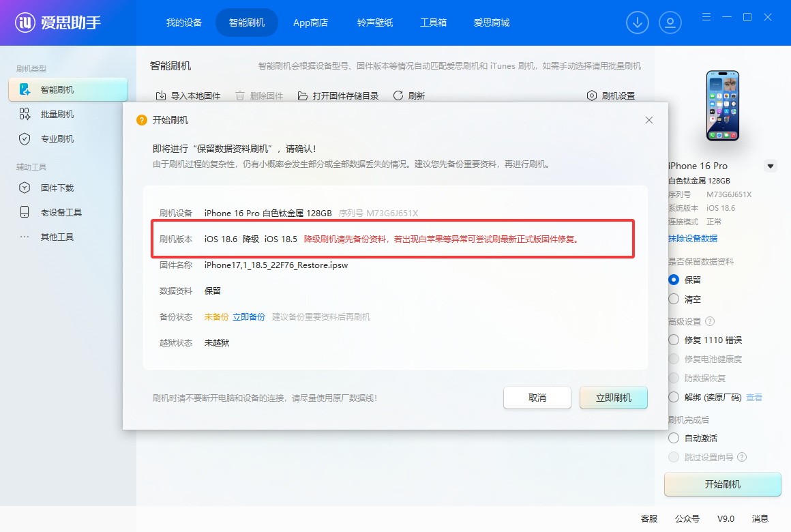
Task: Expand the iPhone 16 Pro device dropdown
Action: [771, 166]
